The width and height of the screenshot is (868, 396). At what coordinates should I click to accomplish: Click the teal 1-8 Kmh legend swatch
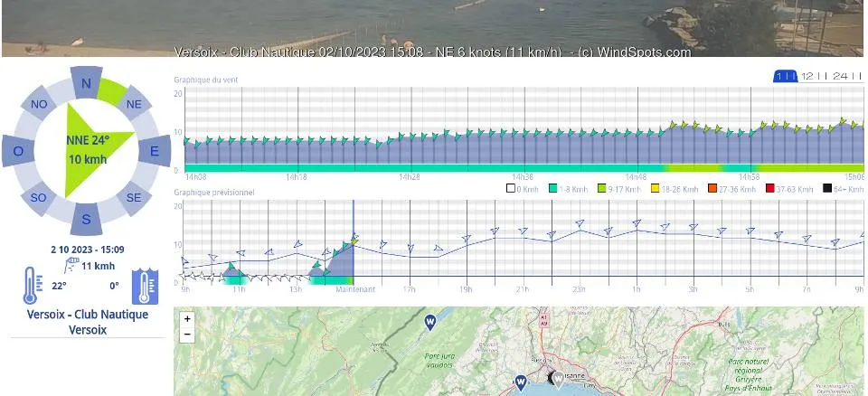pos(553,188)
